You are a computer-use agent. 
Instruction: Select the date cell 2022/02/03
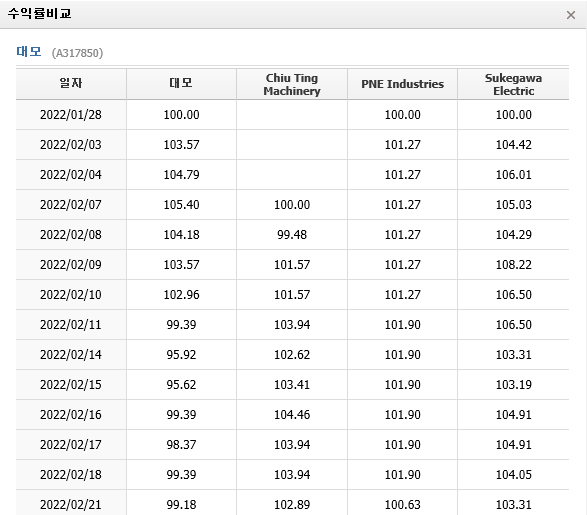71,144
